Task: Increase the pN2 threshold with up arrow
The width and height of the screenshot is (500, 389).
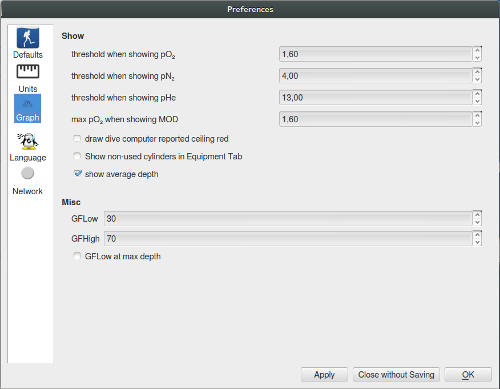Action: coord(477,72)
